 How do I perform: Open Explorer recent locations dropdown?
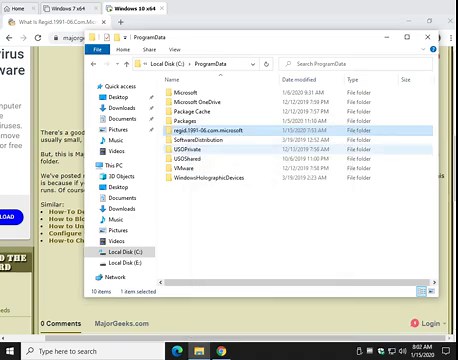pyautogui.click(x=117, y=64)
